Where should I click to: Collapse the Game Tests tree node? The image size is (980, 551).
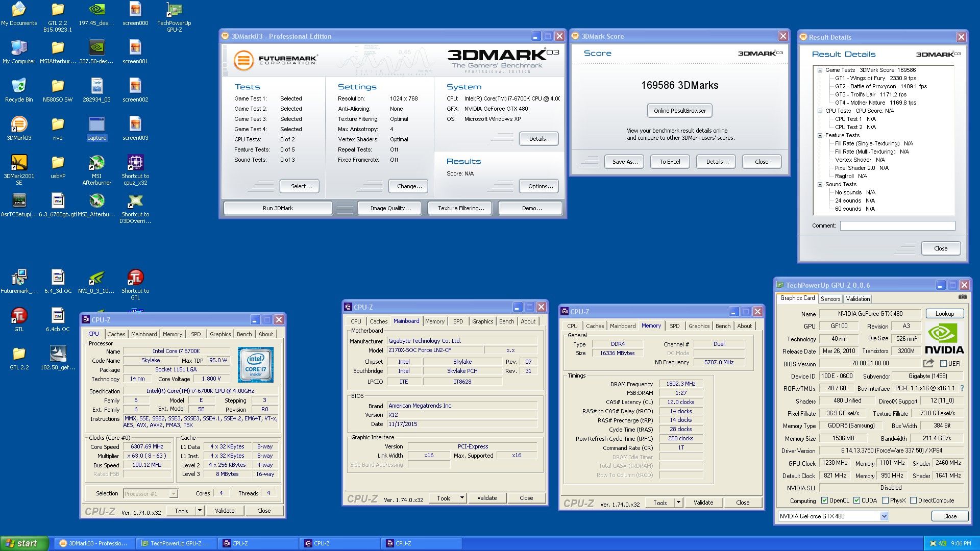point(820,70)
